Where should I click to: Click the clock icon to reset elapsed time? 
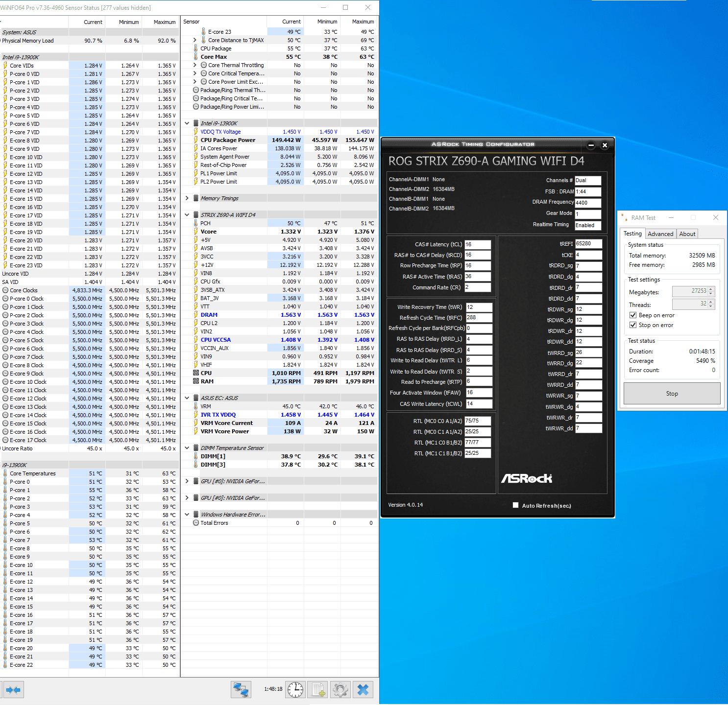[x=295, y=690]
